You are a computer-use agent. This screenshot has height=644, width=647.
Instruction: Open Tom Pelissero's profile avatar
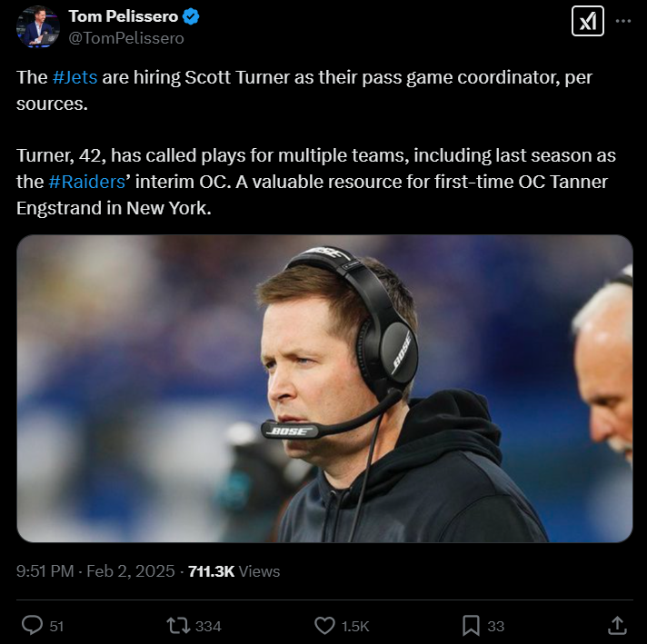coord(37,27)
